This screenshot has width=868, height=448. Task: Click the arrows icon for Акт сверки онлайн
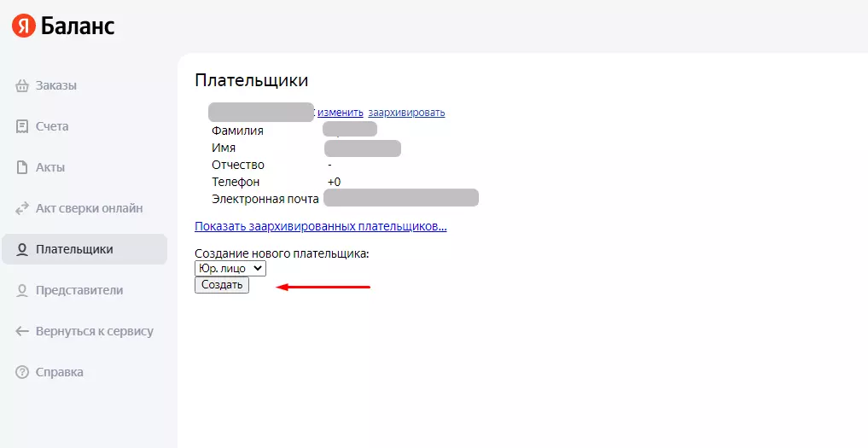[21, 209]
